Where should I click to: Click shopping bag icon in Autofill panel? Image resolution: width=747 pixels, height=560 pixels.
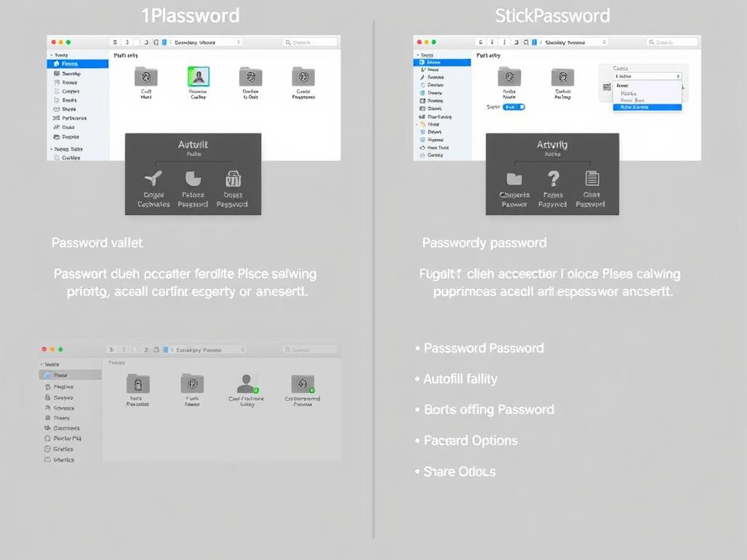coord(233,179)
